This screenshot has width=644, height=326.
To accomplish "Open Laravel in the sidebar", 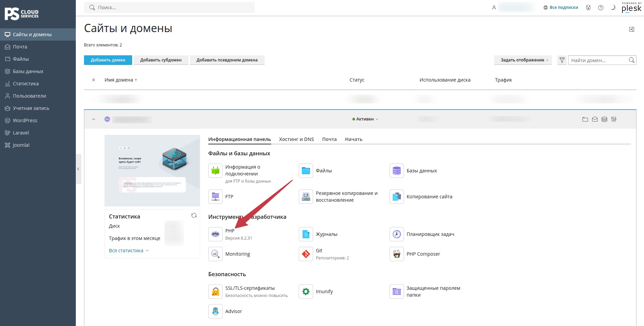I will click(38, 133).
